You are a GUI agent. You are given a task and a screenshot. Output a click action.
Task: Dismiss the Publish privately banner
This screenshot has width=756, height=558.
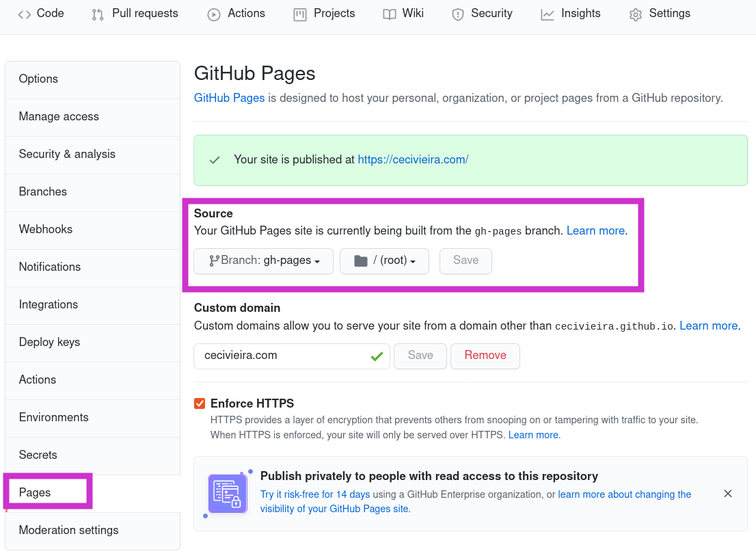[728, 493]
